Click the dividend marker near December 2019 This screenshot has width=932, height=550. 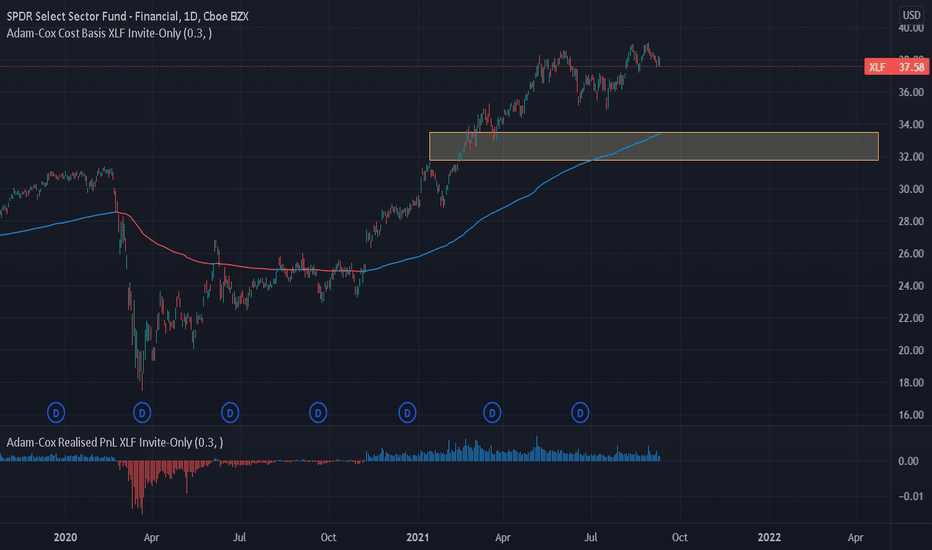[x=56, y=412]
